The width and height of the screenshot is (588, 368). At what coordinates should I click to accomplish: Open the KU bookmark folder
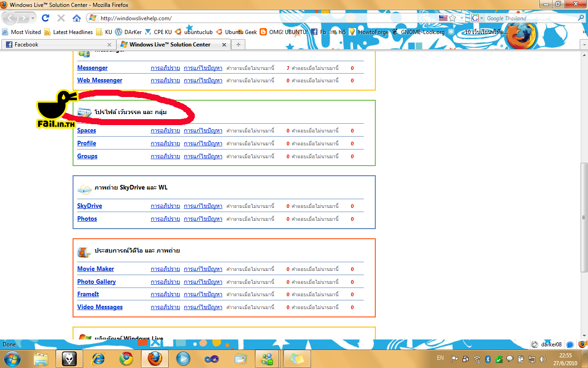pyautogui.click(x=104, y=32)
